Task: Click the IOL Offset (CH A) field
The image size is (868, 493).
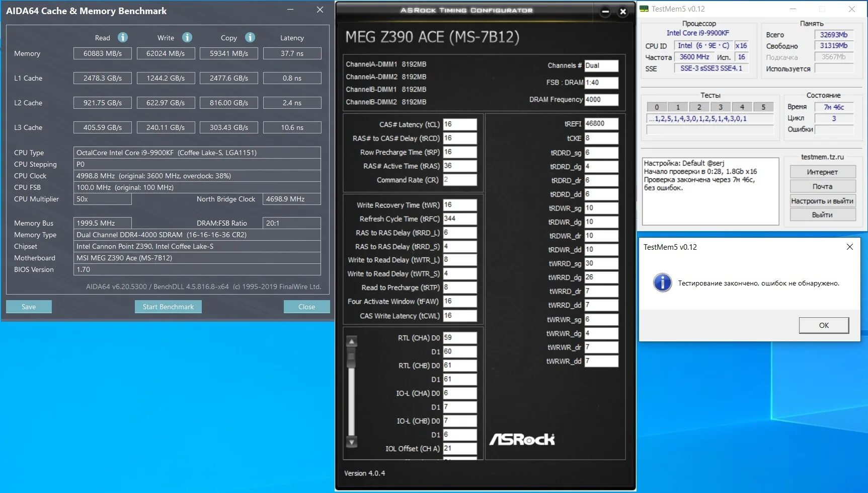Action: coord(460,449)
